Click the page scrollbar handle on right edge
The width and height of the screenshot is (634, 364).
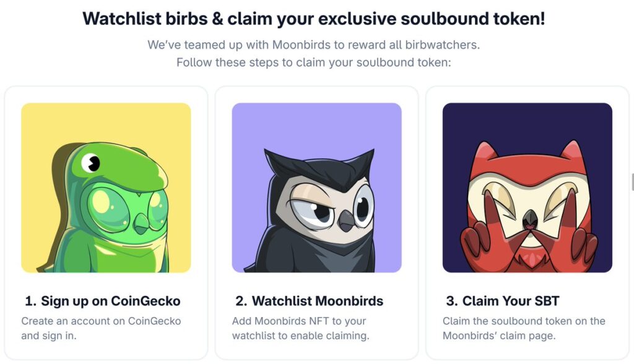[x=632, y=182]
